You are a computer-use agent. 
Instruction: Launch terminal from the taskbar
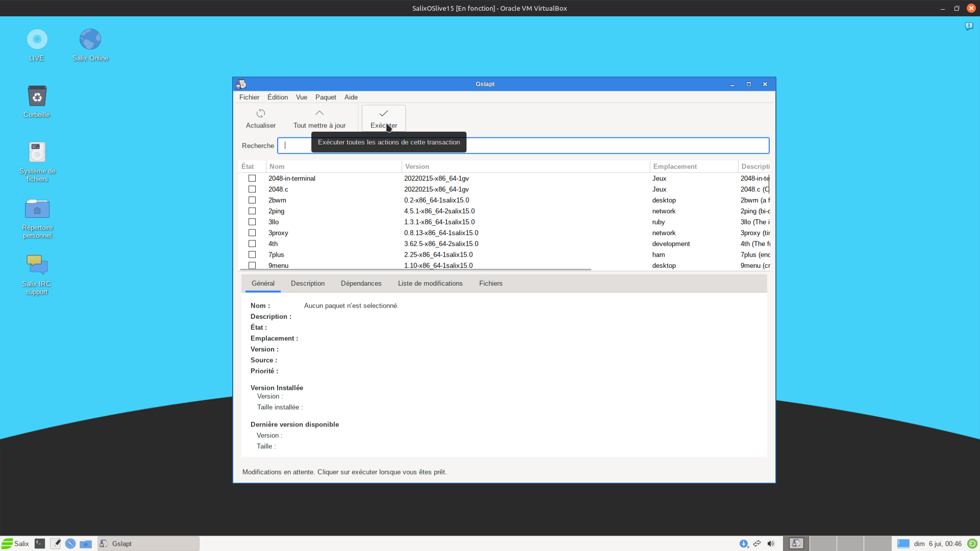click(40, 543)
